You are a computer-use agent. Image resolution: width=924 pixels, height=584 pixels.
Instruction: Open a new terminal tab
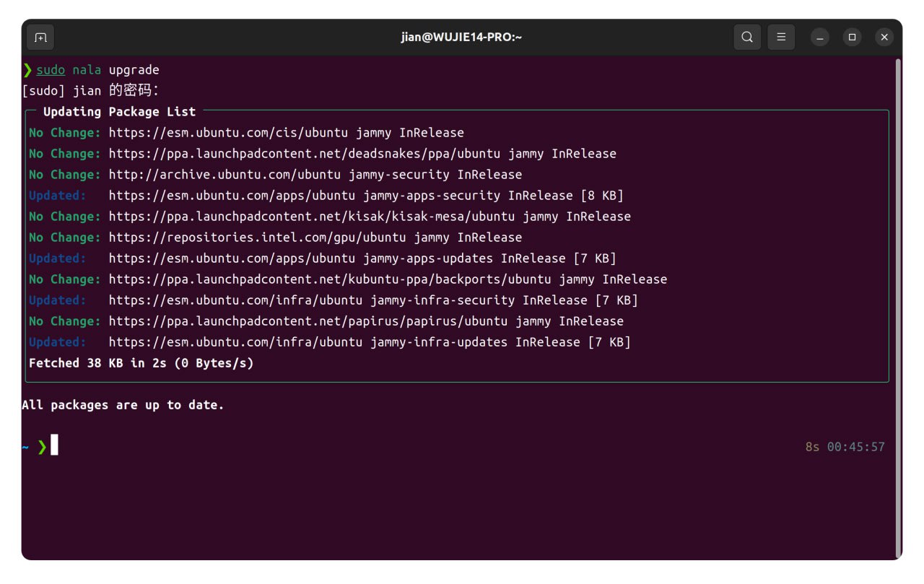click(x=40, y=38)
